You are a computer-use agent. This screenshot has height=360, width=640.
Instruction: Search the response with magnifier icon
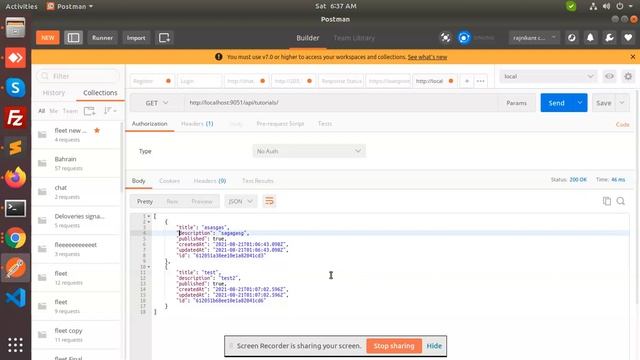tap(620, 201)
